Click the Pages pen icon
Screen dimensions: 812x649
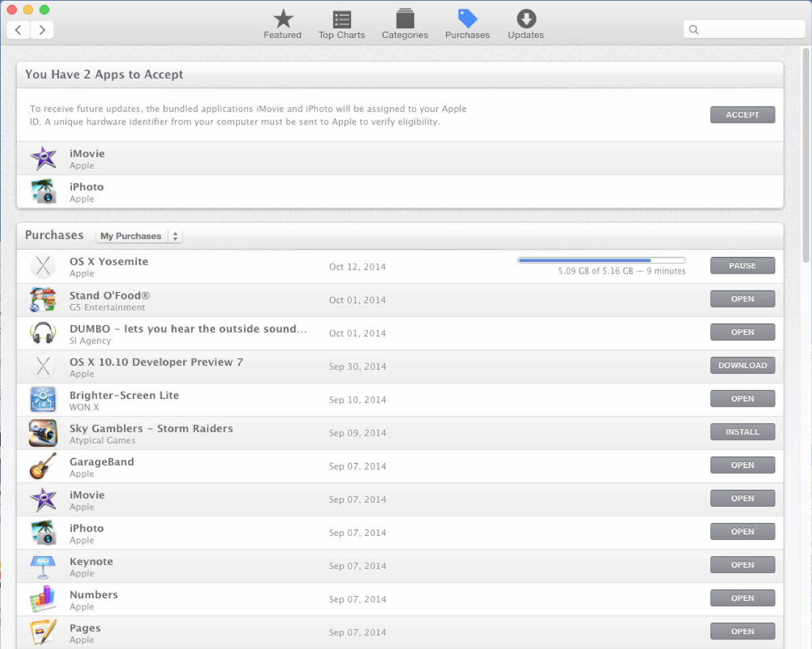tap(43, 632)
